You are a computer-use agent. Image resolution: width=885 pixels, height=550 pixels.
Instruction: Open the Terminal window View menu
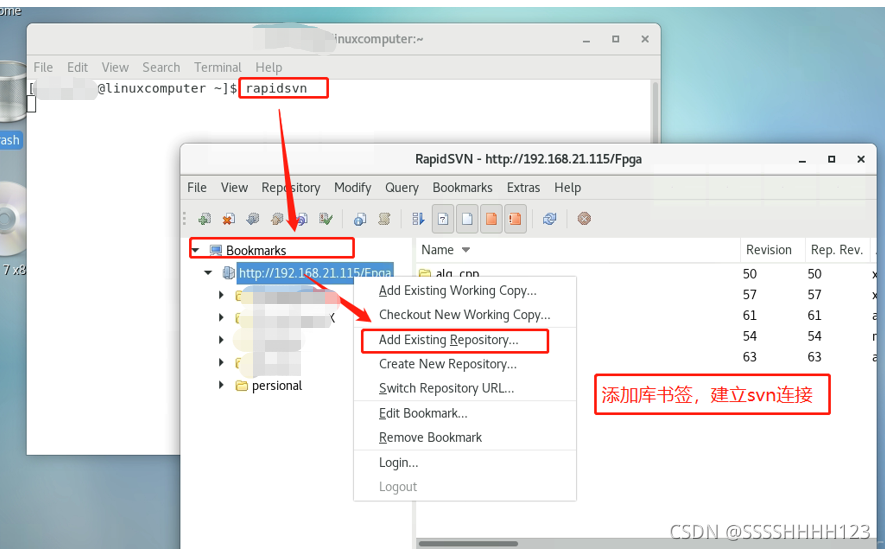(x=115, y=67)
